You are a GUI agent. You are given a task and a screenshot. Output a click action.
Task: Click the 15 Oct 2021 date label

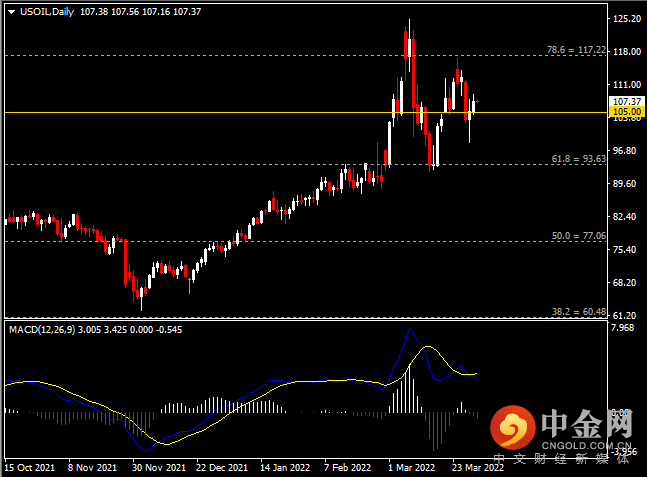click(x=29, y=468)
